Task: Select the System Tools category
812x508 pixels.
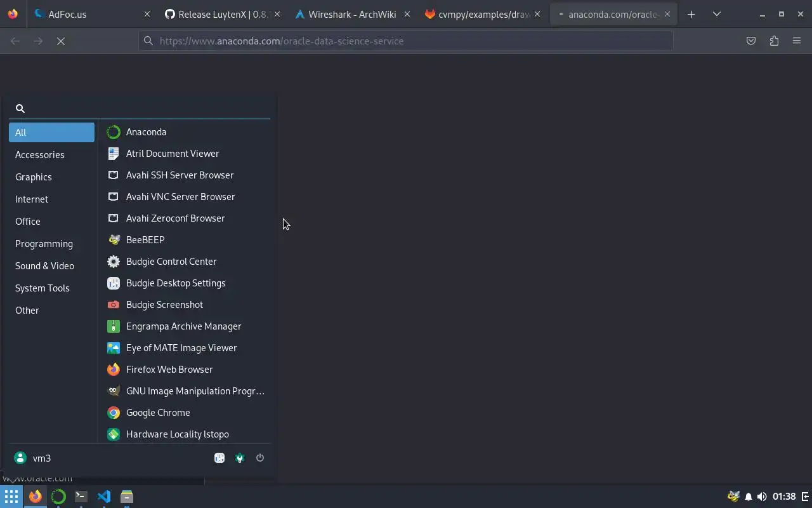Action: pyautogui.click(x=51, y=288)
